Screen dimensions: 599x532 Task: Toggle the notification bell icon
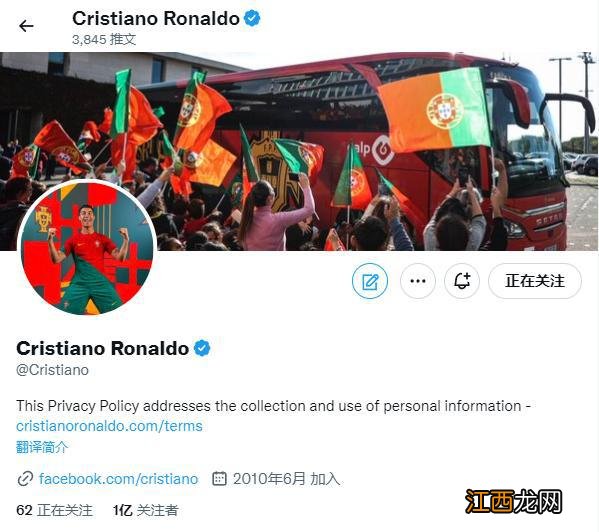tap(462, 281)
